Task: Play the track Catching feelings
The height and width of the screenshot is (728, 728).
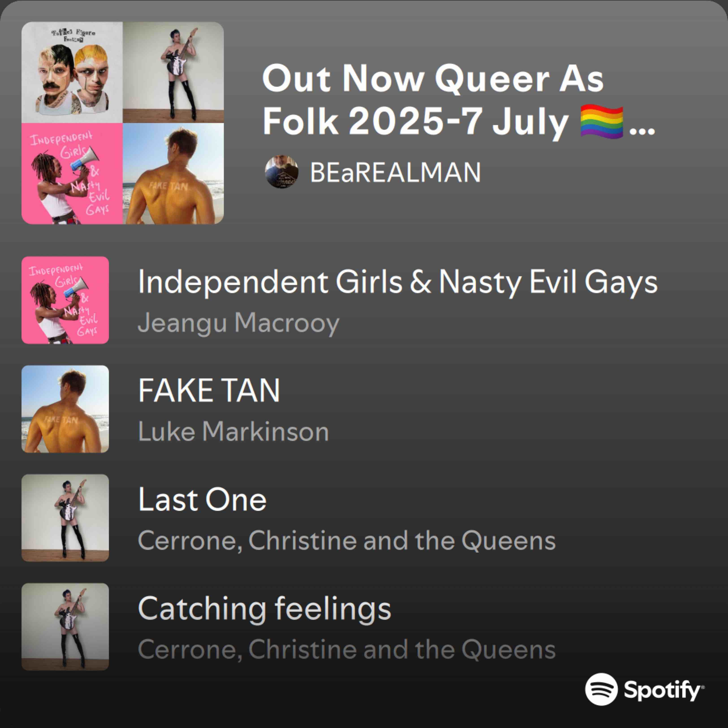Action: click(265, 609)
